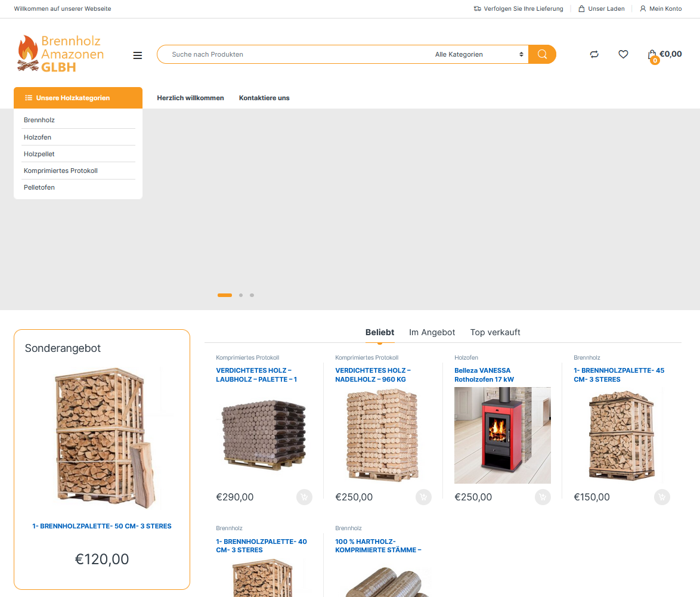Add Laubholz Palette product to cart
Image resolution: width=700 pixels, height=597 pixels.
click(x=304, y=497)
